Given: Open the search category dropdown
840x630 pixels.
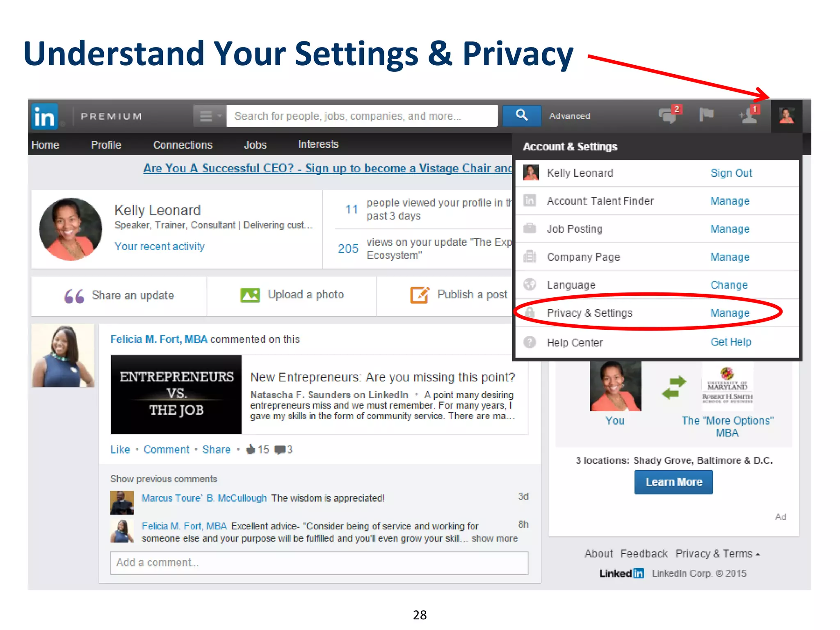Looking at the screenshot, I should (210, 116).
